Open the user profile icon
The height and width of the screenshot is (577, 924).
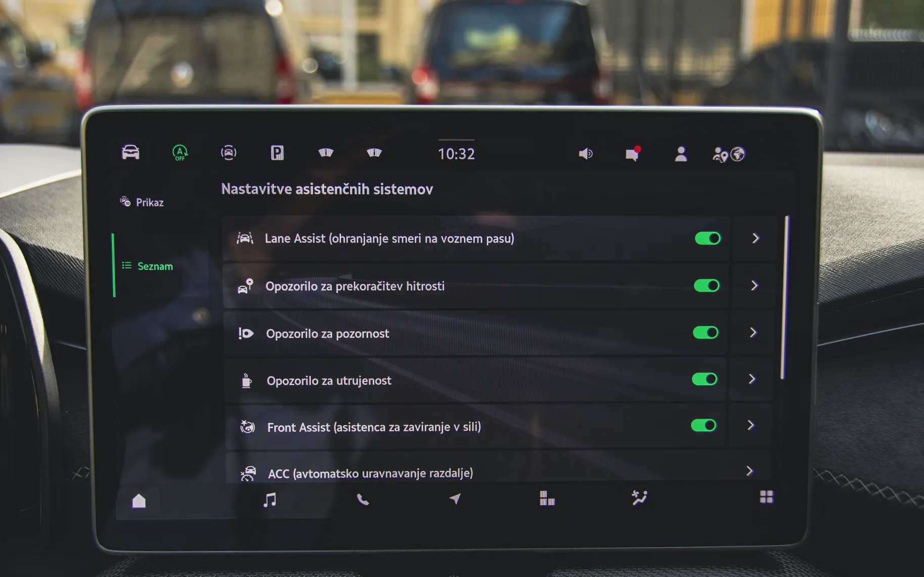[x=681, y=154]
